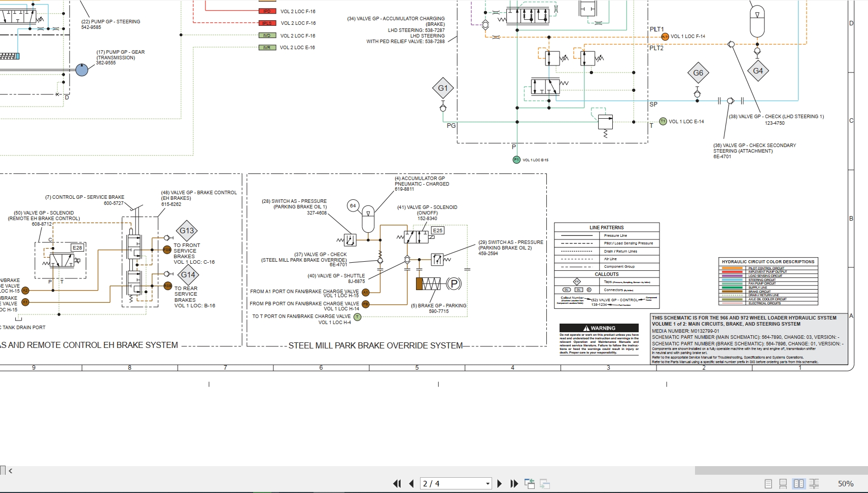Click '(22) PUMP GP - STEERING' label

pyautogui.click(x=111, y=22)
